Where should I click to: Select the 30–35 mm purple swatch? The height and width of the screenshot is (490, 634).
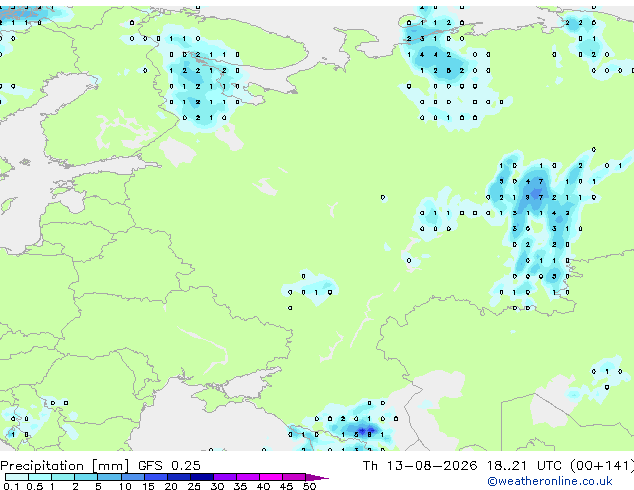(225, 477)
